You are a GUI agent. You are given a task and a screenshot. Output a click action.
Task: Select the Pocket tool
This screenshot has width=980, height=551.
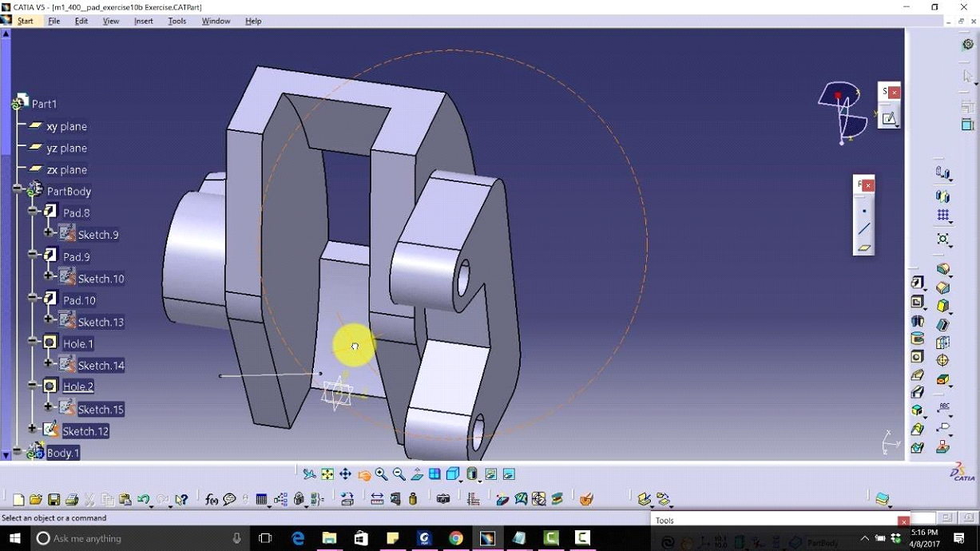(x=915, y=302)
